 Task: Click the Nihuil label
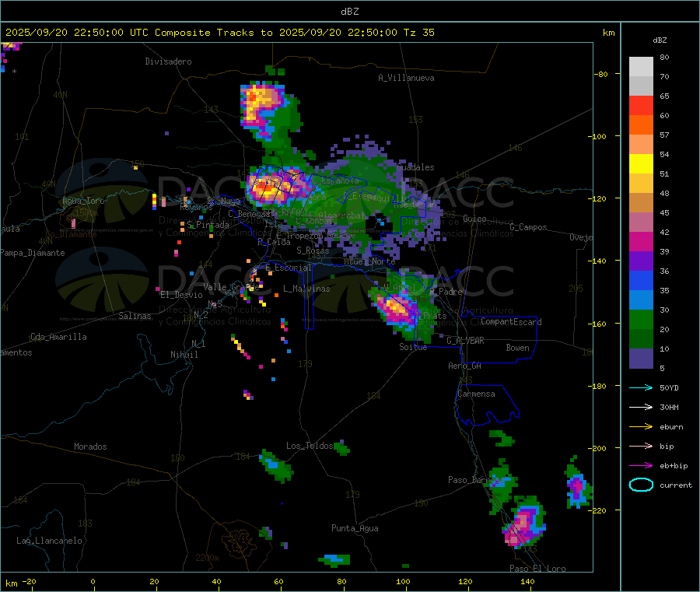(x=184, y=355)
